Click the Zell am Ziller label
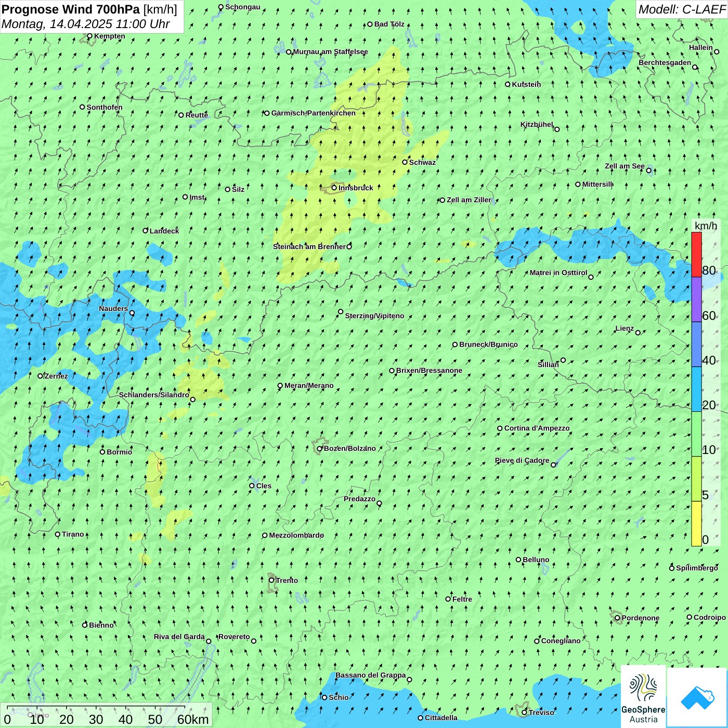The image size is (728, 728). pos(469,200)
